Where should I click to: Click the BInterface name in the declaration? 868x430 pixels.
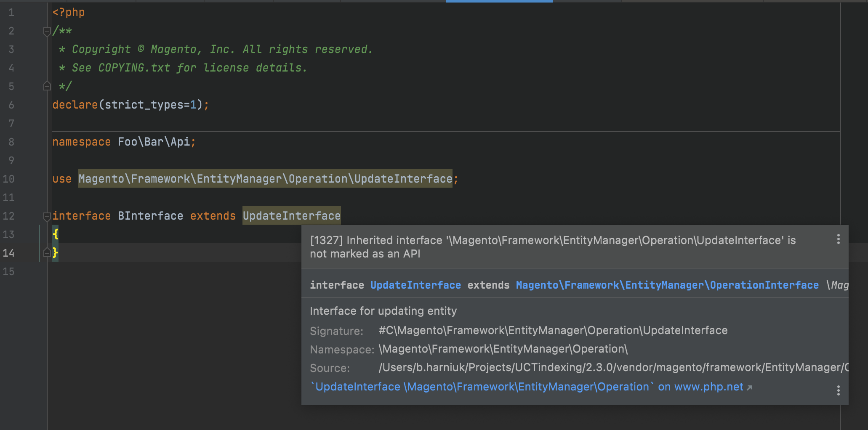(x=150, y=216)
